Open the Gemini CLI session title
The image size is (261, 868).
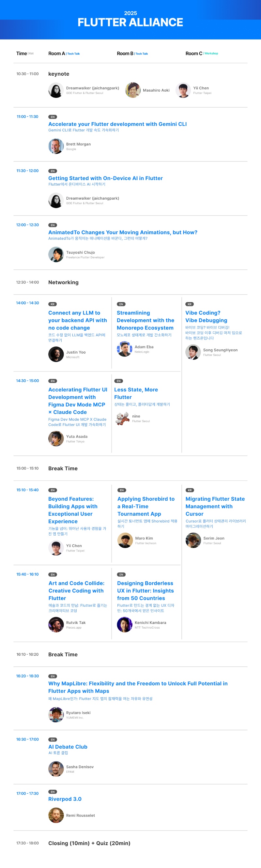coord(117,124)
